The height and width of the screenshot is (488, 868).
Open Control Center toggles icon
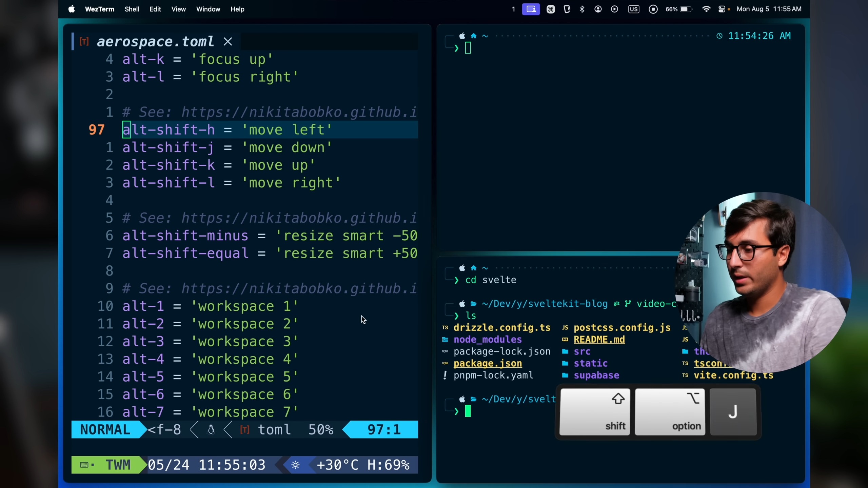click(722, 9)
